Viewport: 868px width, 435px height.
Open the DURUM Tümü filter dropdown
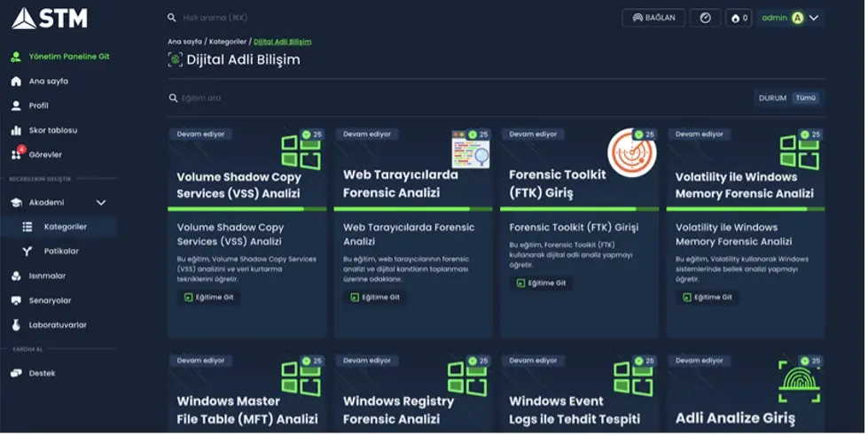789,98
